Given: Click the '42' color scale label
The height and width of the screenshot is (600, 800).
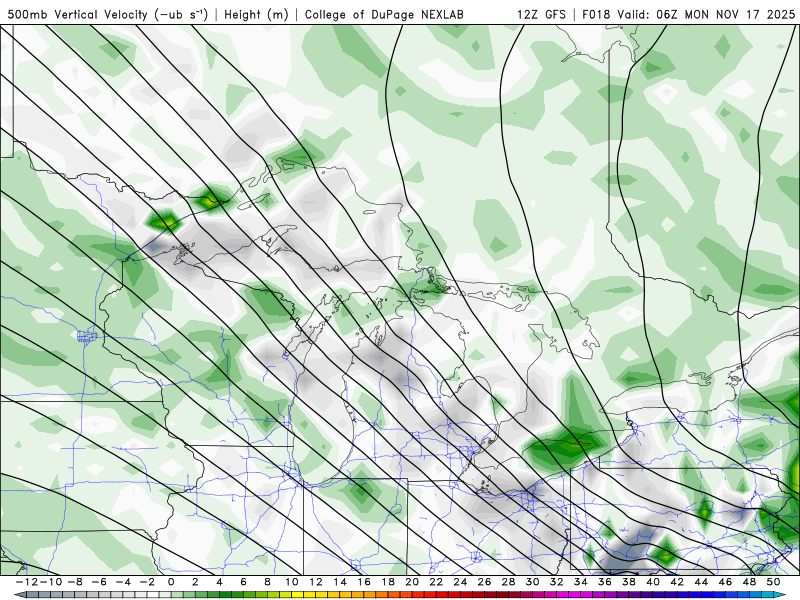Looking at the screenshot, I should (x=677, y=582).
